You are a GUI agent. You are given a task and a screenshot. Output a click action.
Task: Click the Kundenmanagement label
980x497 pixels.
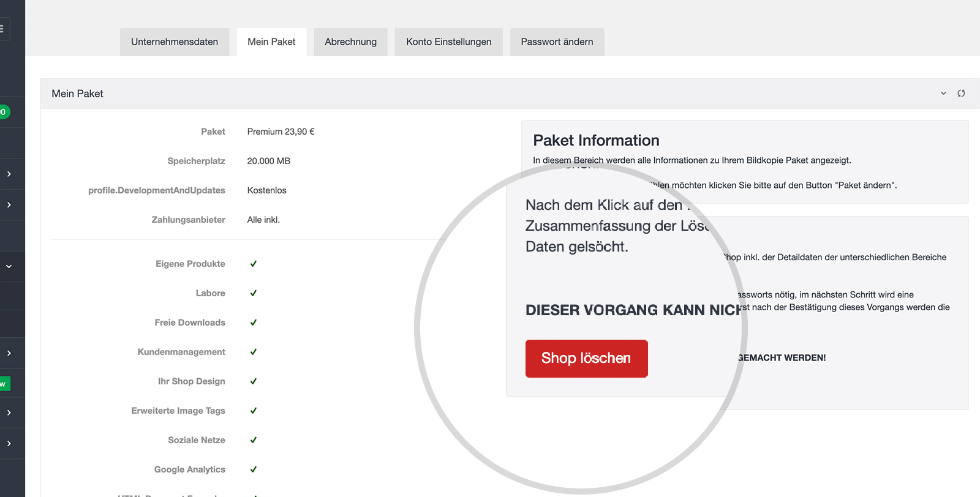(181, 352)
